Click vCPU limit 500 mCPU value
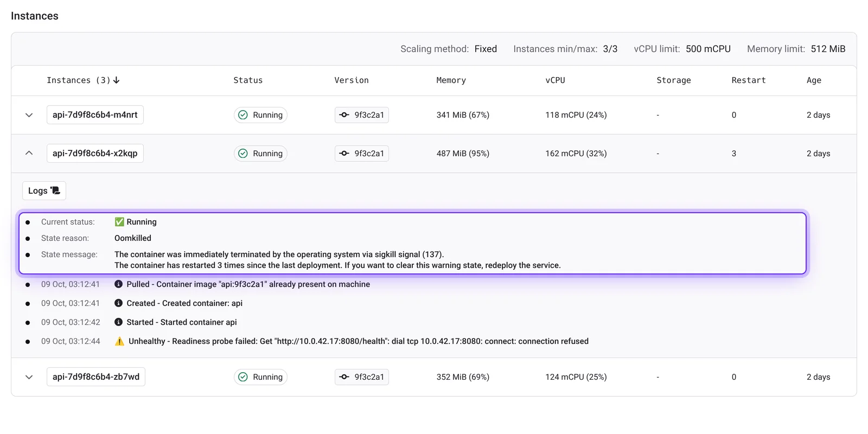 (x=708, y=49)
